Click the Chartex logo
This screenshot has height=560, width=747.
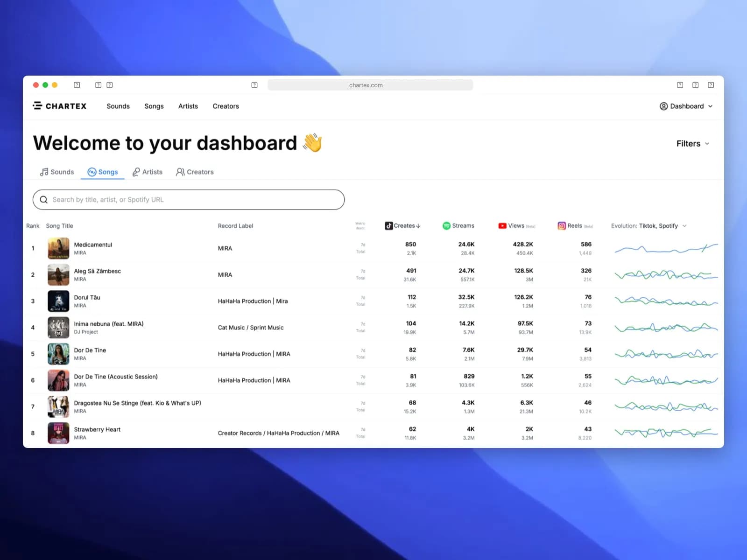(x=60, y=106)
